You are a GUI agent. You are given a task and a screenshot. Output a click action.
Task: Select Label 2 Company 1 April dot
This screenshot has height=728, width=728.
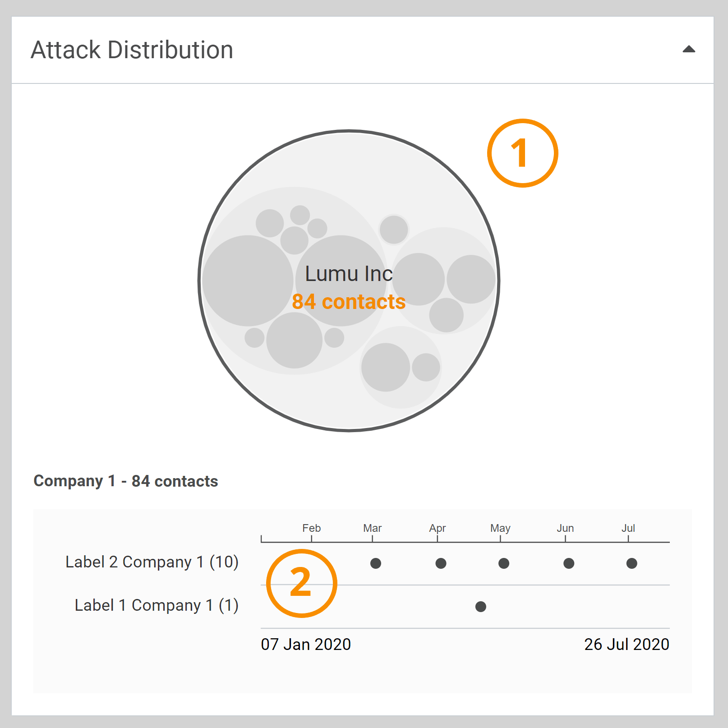[x=441, y=563]
